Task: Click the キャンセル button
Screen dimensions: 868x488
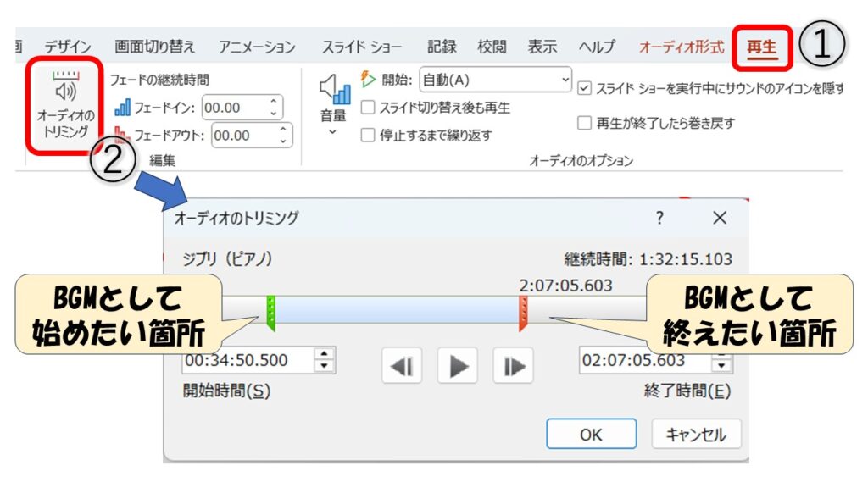Action: pyautogui.click(x=696, y=435)
